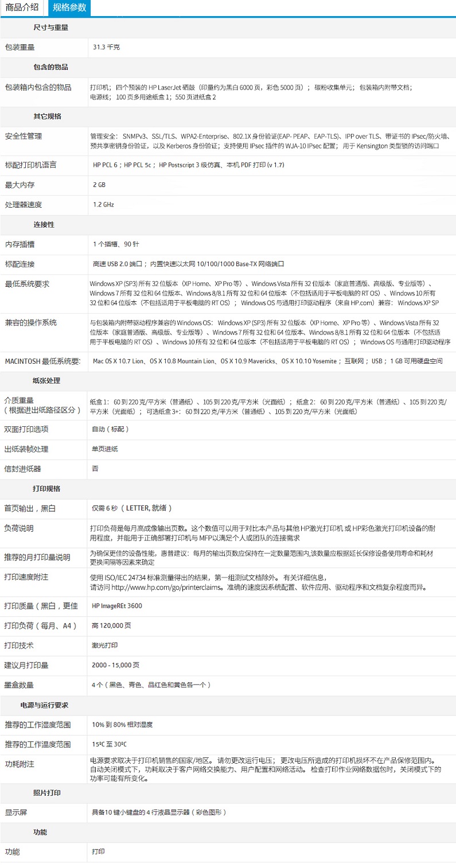Screen dimensions: 456x868
Task: Select the 4 行液晶显示器 display value
Action: 161,813
